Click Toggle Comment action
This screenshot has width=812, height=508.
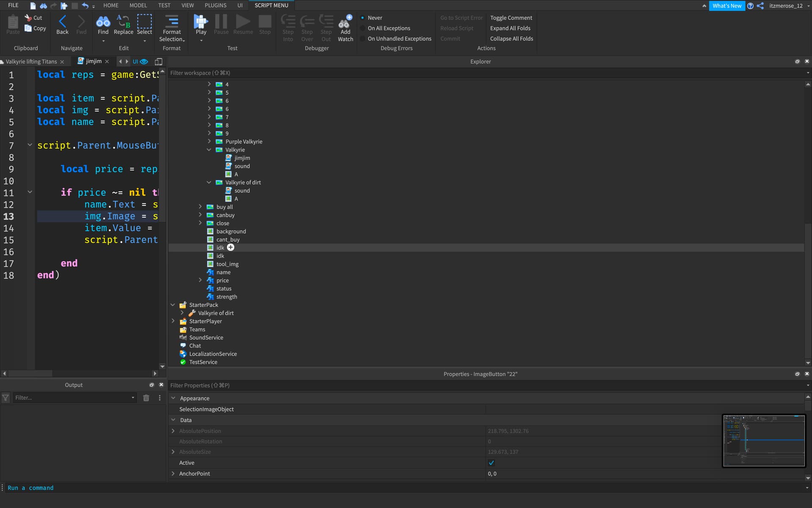[511, 18]
